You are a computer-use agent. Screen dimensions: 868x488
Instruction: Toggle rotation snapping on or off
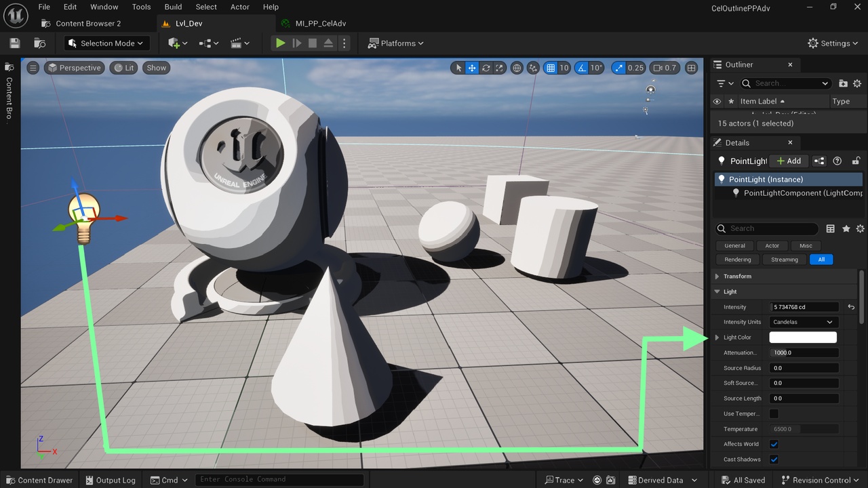click(x=581, y=68)
